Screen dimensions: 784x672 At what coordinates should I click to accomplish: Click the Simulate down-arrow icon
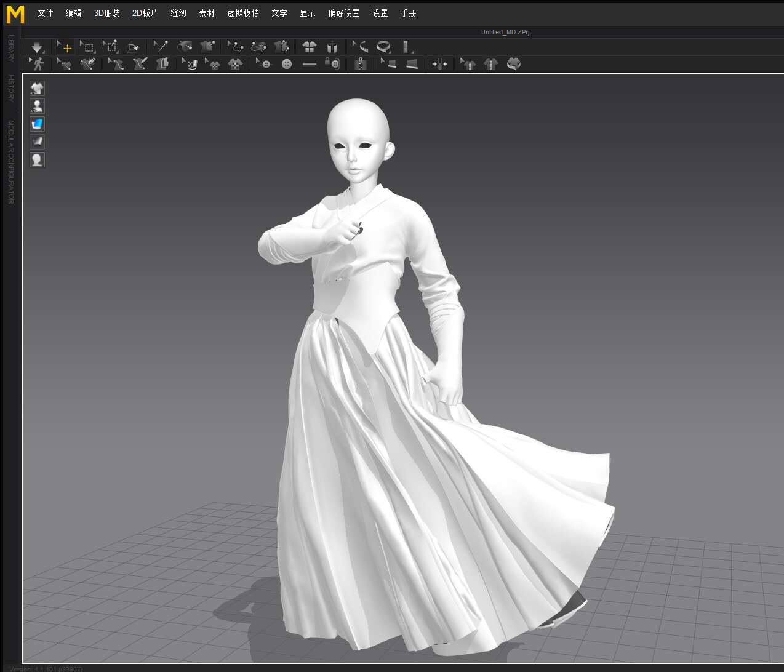coord(38,47)
